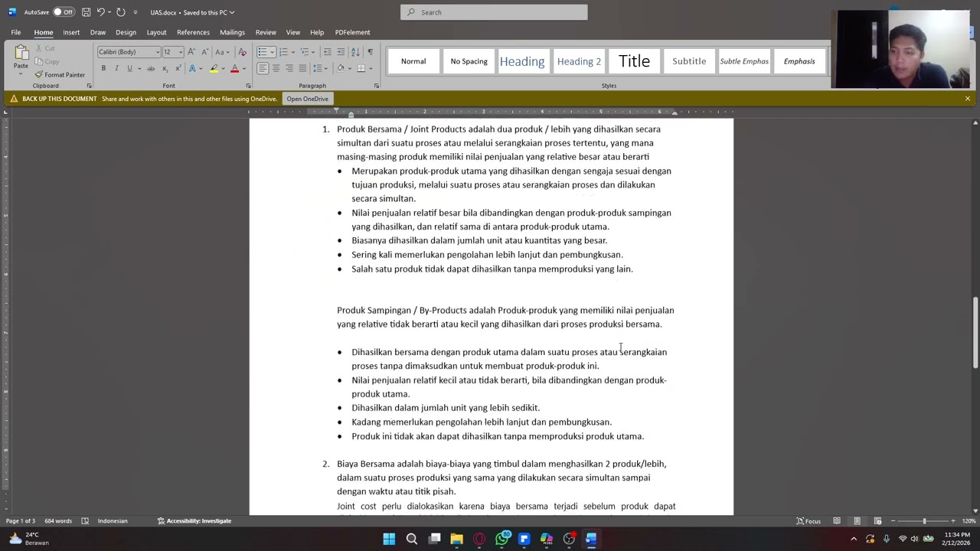Apply Text Effects and Typography icon

[192, 69]
